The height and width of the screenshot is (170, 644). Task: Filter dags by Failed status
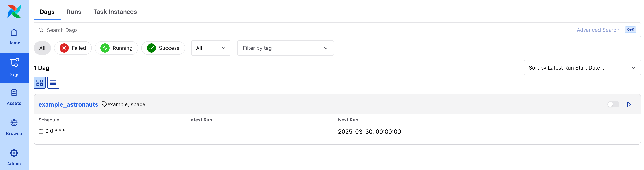click(x=73, y=48)
